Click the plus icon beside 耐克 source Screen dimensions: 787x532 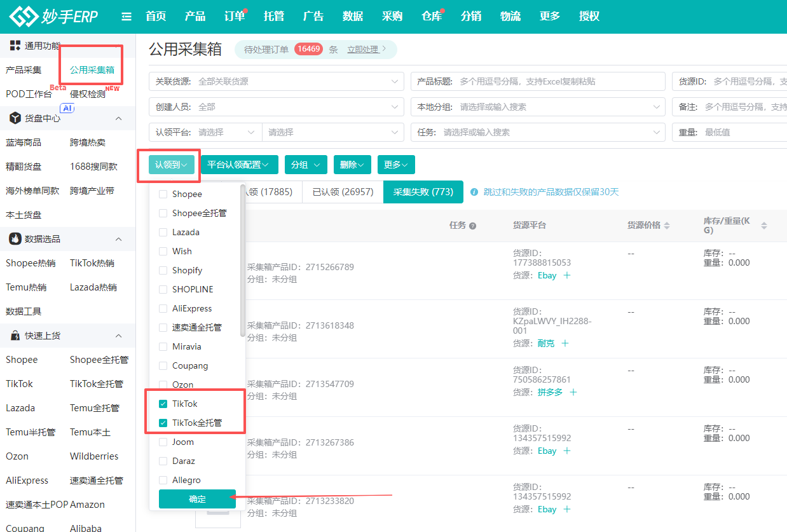point(565,343)
